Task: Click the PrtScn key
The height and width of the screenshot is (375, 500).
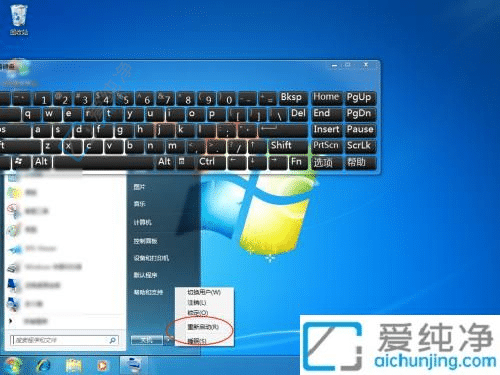Action: point(327,146)
